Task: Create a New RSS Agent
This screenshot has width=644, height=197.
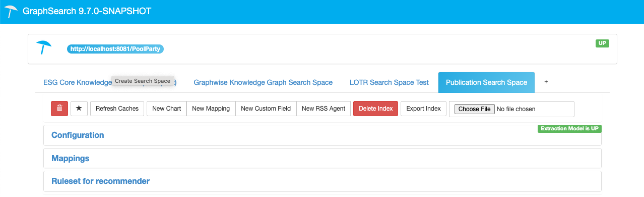Action: [x=323, y=108]
